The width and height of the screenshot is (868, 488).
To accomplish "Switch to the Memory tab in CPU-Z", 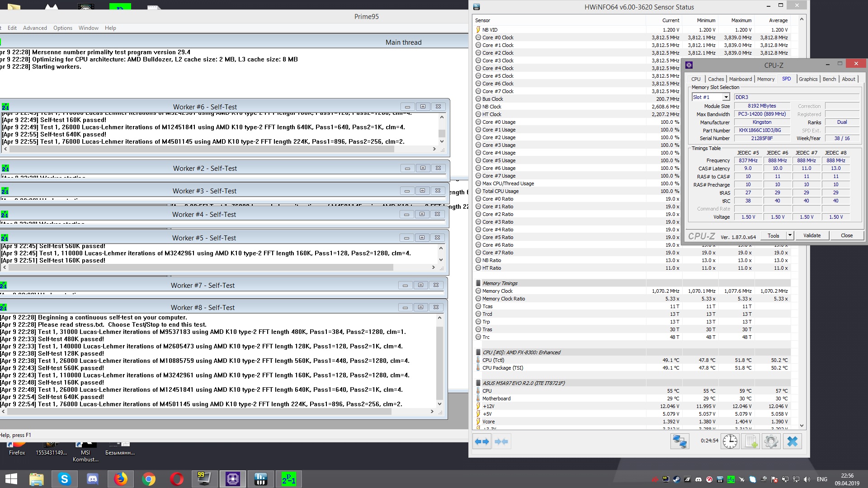I will [765, 79].
